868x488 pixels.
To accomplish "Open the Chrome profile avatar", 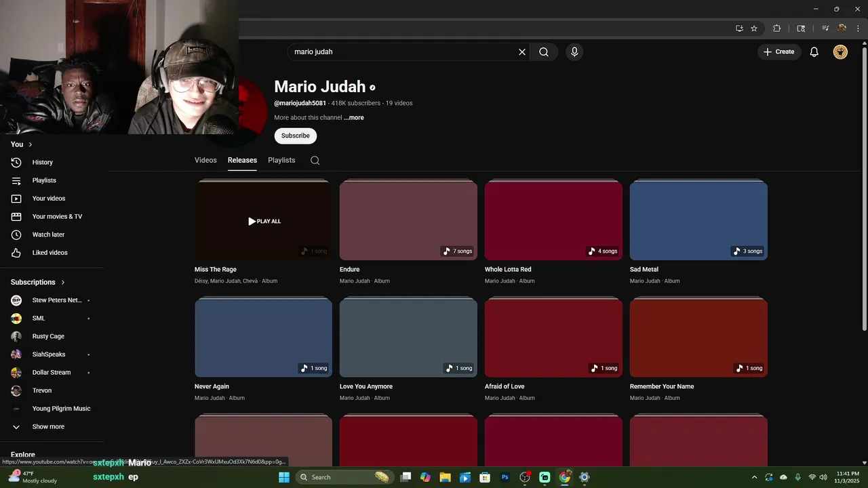I will click(x=842, y=28).
